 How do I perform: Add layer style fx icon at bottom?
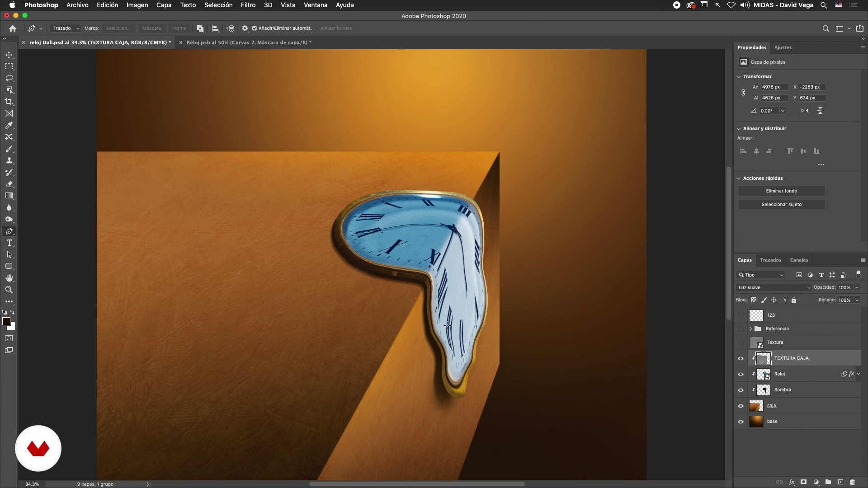(x=792, y=482)
